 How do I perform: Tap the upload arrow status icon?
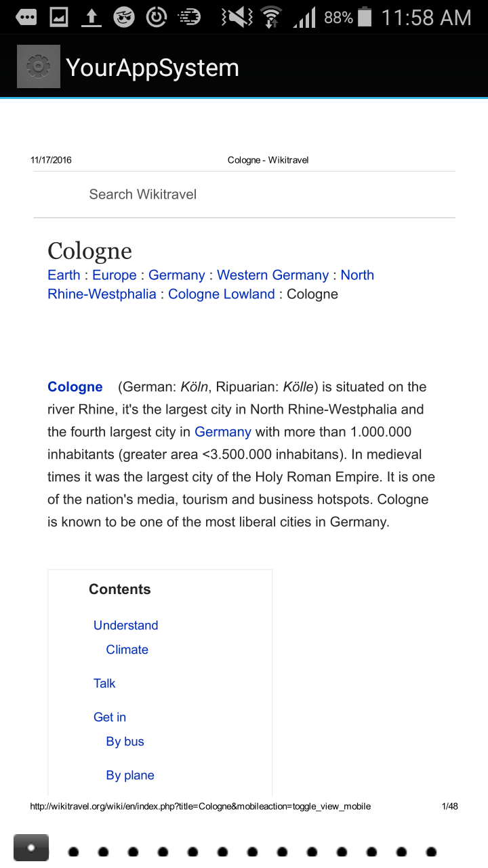(91, 17)
